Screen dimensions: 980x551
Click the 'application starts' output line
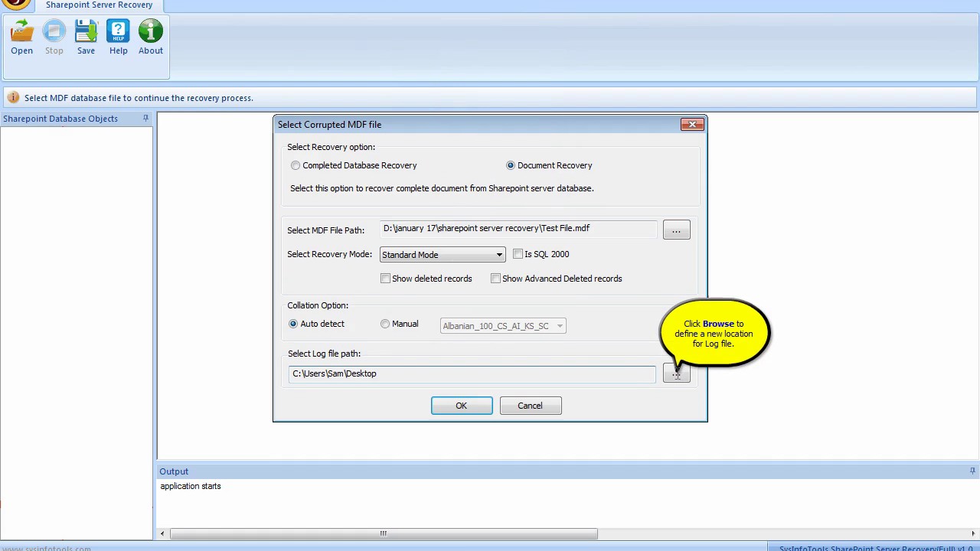191,486
